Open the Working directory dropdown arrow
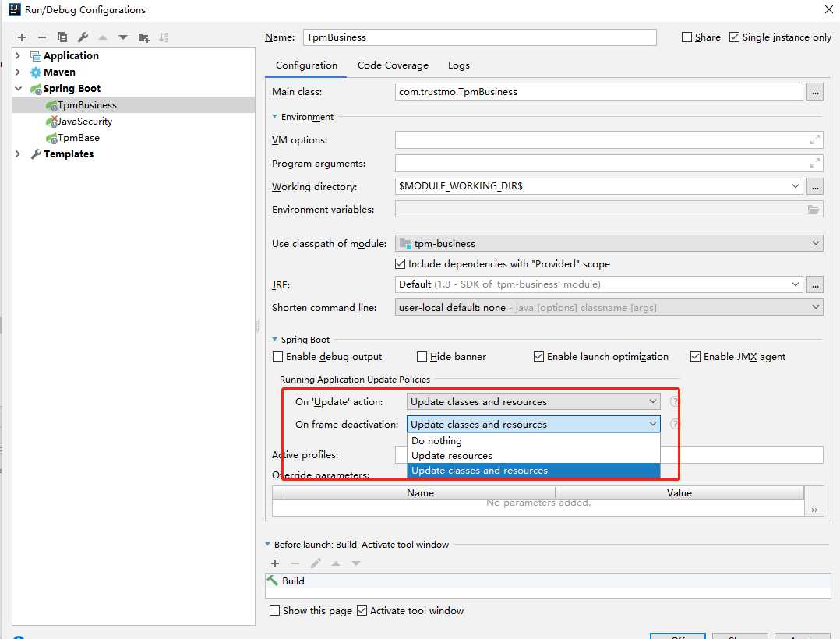The width and height of the screenshot is (840, 639). tap(795, 186)
